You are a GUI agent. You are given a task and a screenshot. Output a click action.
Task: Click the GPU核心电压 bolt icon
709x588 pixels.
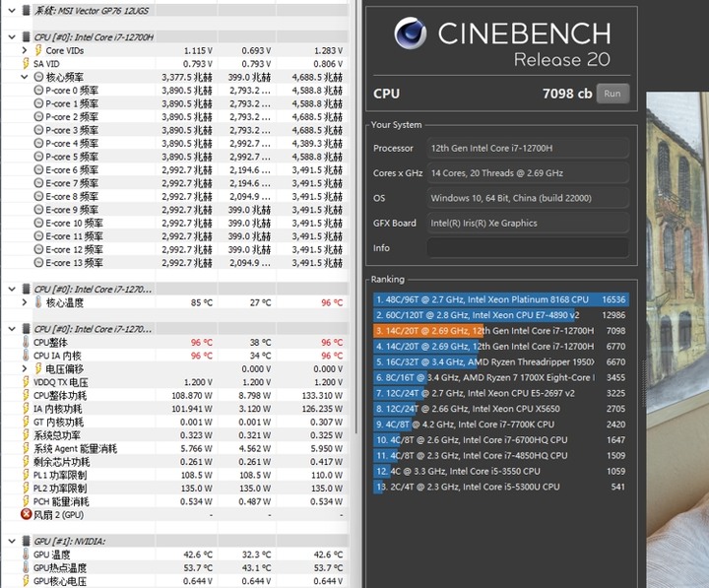point(26,581)
